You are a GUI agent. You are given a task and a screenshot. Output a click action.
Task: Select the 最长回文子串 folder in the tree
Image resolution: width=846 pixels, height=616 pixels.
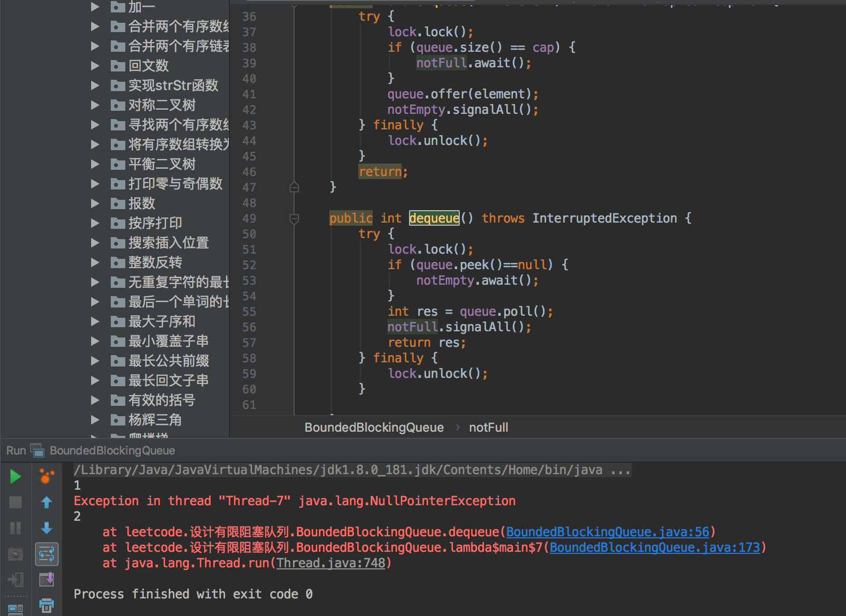168,380
